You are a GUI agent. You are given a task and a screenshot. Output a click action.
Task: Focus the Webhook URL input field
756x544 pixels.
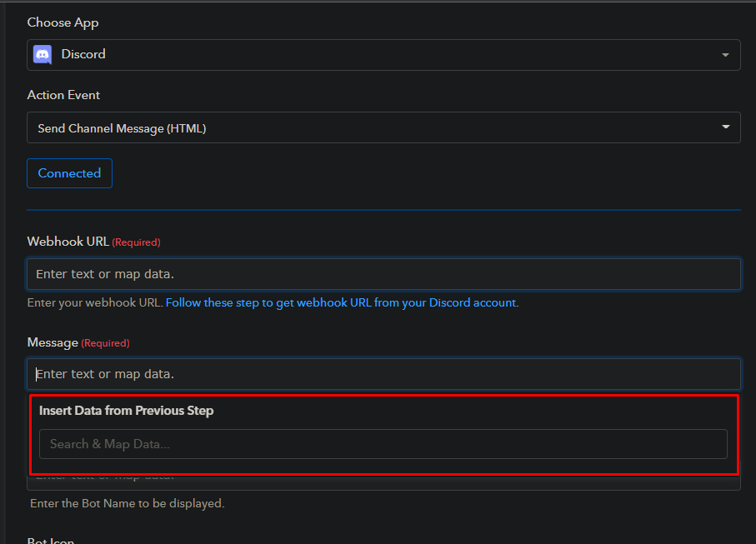click(x=383, y=274)
